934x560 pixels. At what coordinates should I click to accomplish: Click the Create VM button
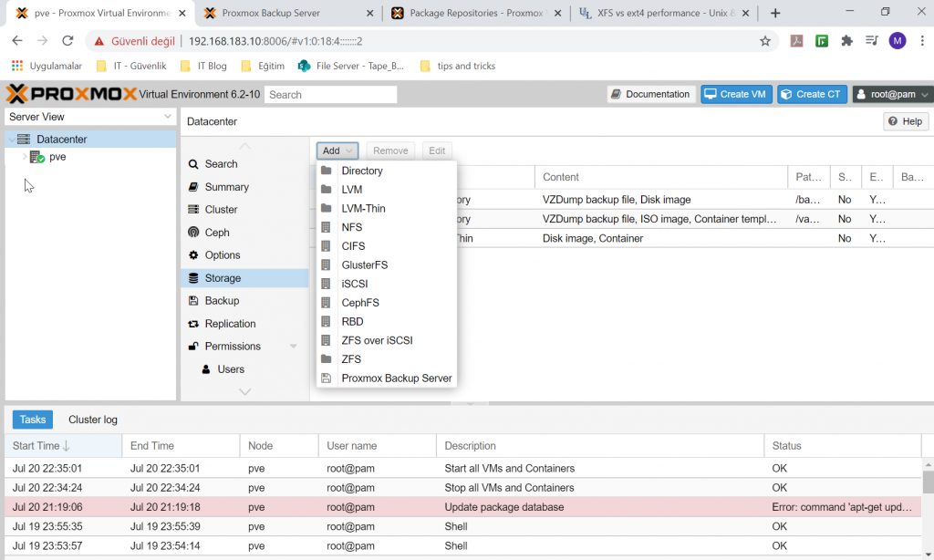(736, 94)
